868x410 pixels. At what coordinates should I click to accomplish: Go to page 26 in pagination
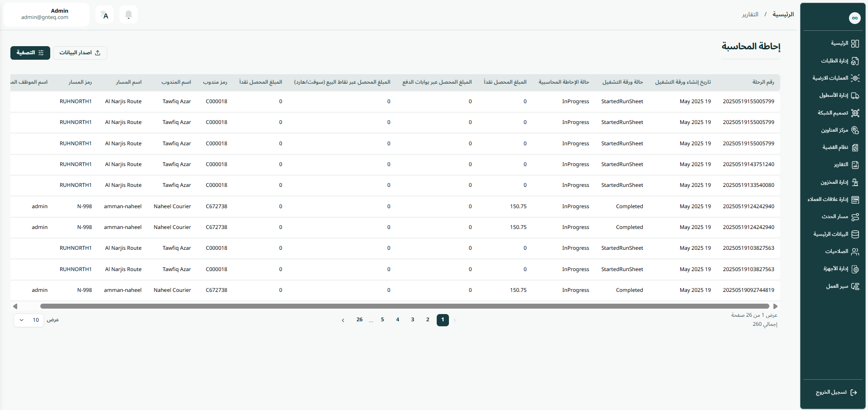359,320
